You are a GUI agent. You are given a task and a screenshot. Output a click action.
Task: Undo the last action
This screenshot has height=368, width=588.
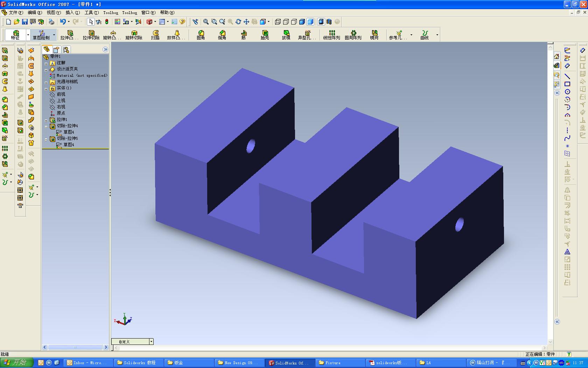[63, 22]
